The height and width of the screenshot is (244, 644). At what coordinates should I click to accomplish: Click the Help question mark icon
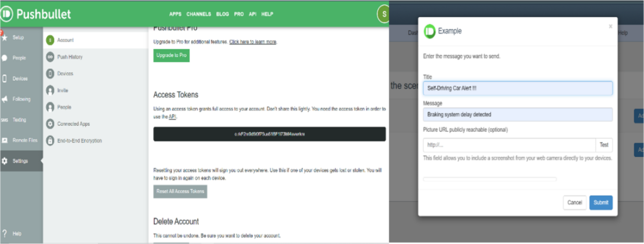pyautogui.click(x=4, y=233)
